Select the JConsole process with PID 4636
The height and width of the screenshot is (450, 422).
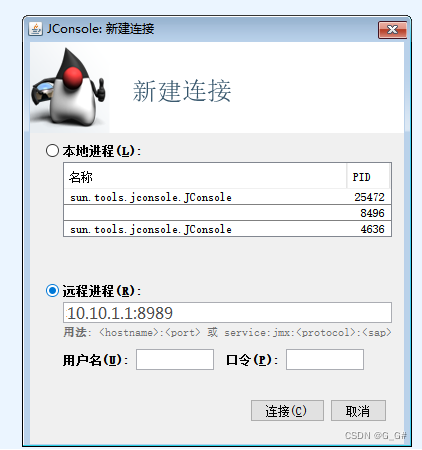[x=227, y=229]
